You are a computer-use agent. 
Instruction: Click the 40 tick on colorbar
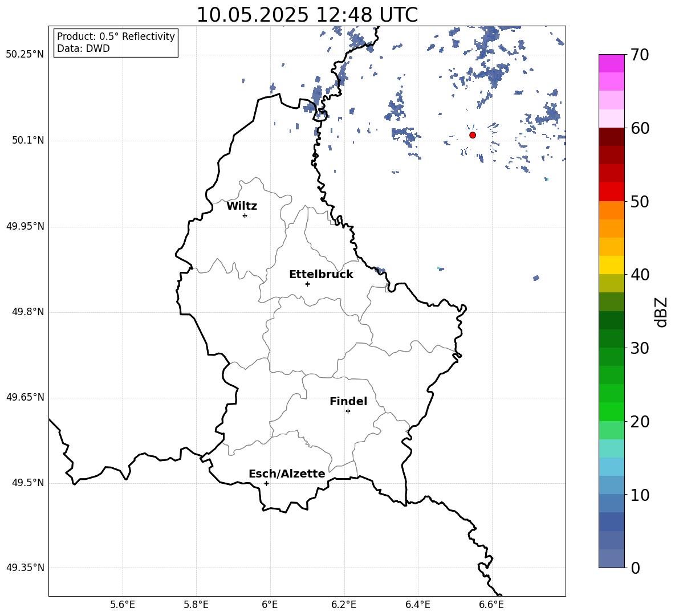point(640,275)
